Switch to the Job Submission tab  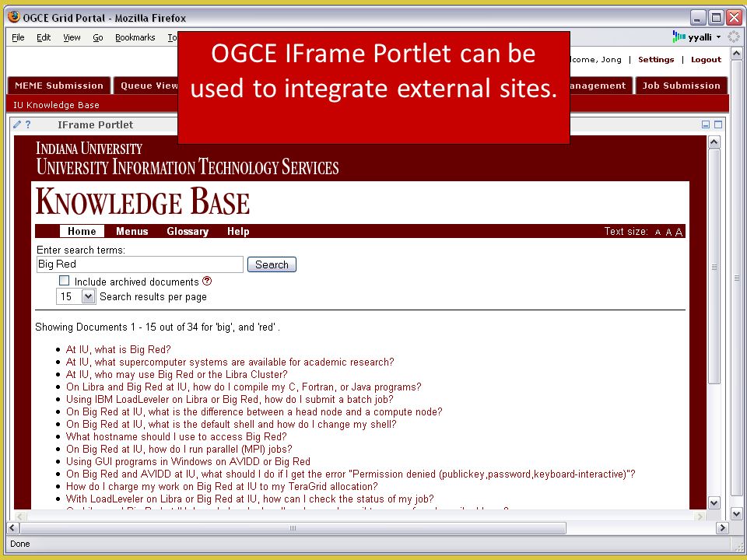682,86
